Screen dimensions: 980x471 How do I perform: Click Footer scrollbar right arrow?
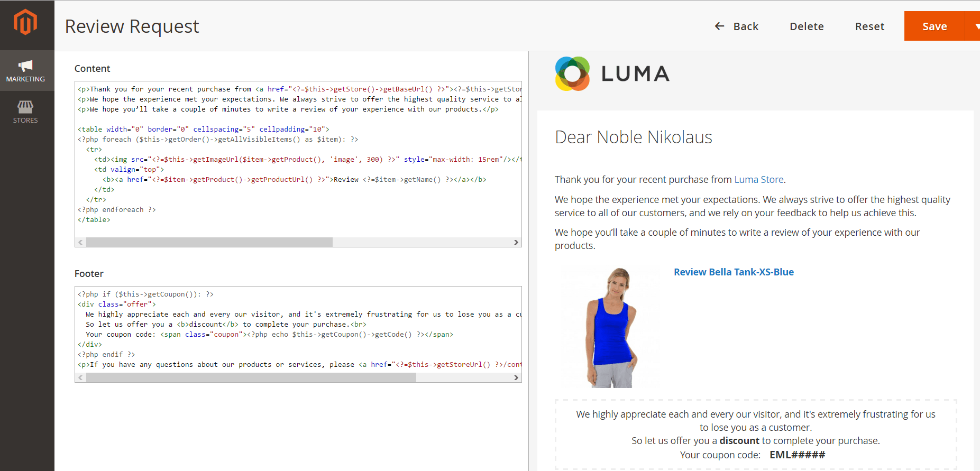(x=516, y=377)
